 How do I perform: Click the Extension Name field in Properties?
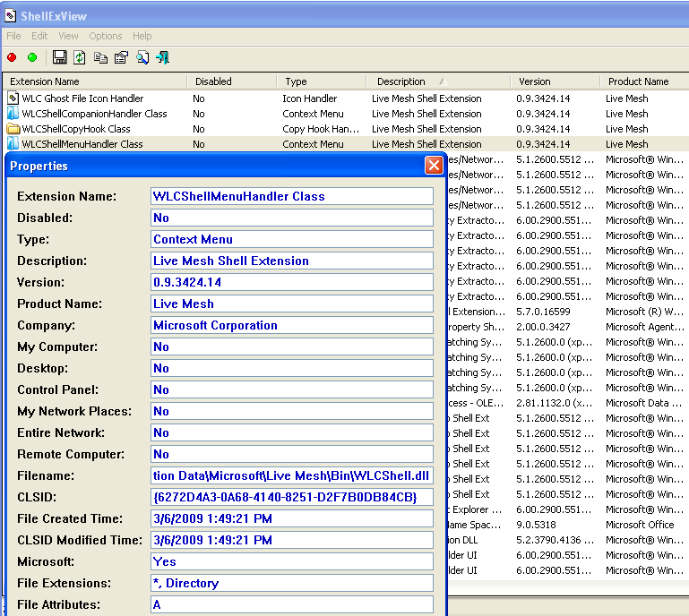tap(292, 196)
